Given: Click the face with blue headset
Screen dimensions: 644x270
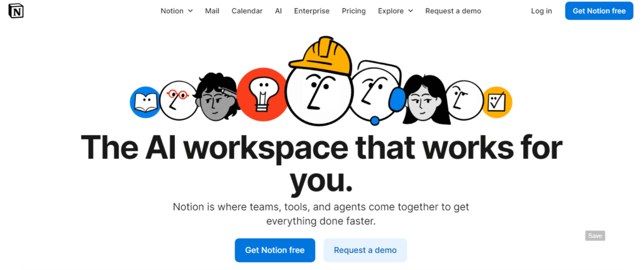Looking at the screenshot, I should (376, 92).
